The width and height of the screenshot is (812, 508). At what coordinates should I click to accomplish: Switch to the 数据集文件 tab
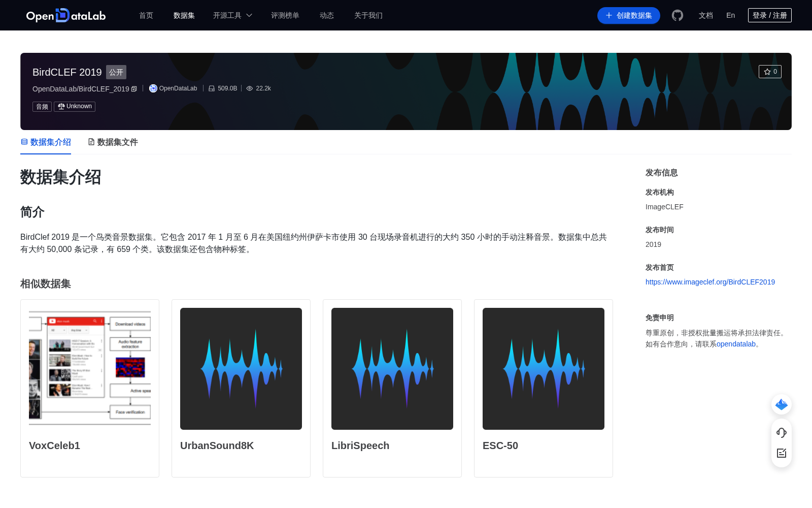coord(113,142)
